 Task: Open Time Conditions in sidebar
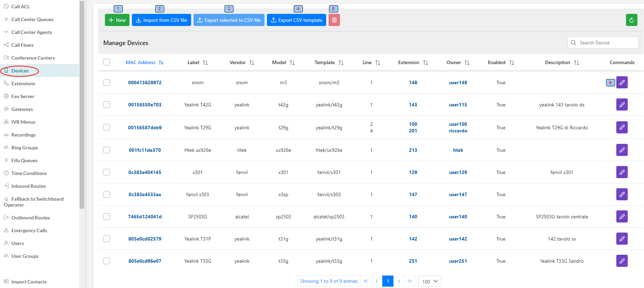tap(39, 173)
